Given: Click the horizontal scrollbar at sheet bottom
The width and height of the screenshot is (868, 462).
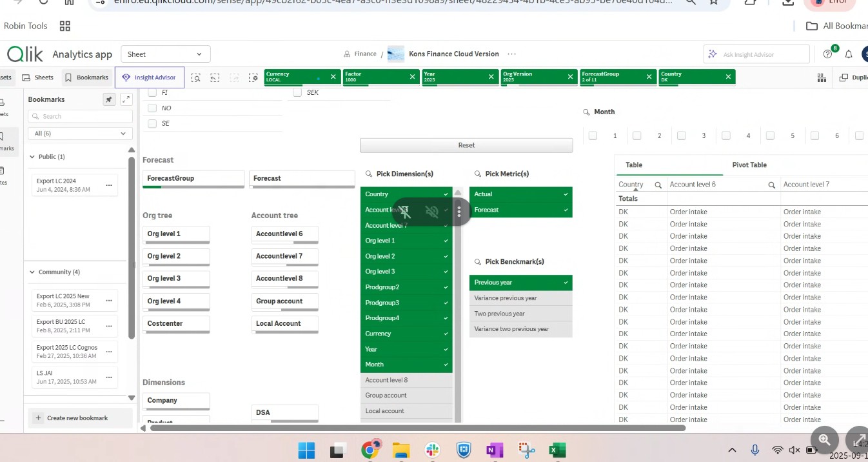Looking at the screenshot, I should tap(417, 427).
